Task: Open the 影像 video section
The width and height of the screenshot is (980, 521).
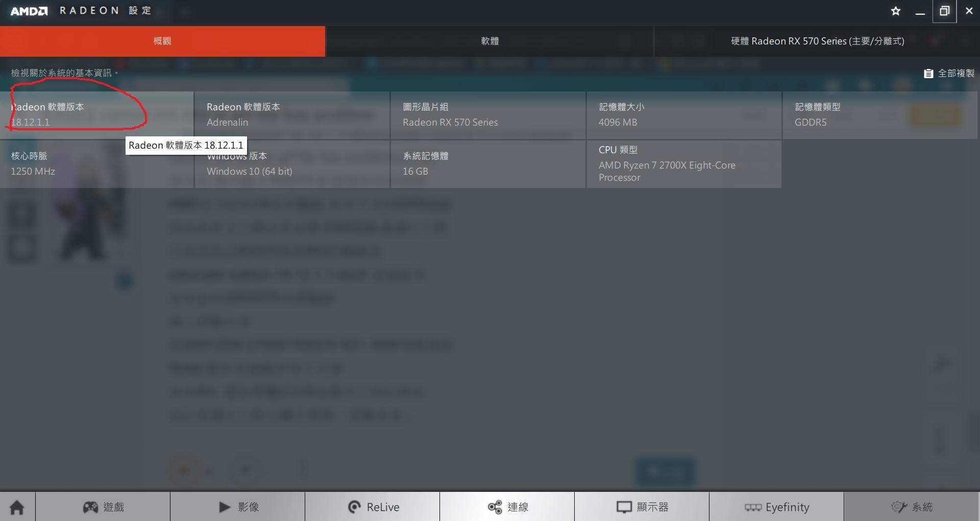Action: coord(238,507)
